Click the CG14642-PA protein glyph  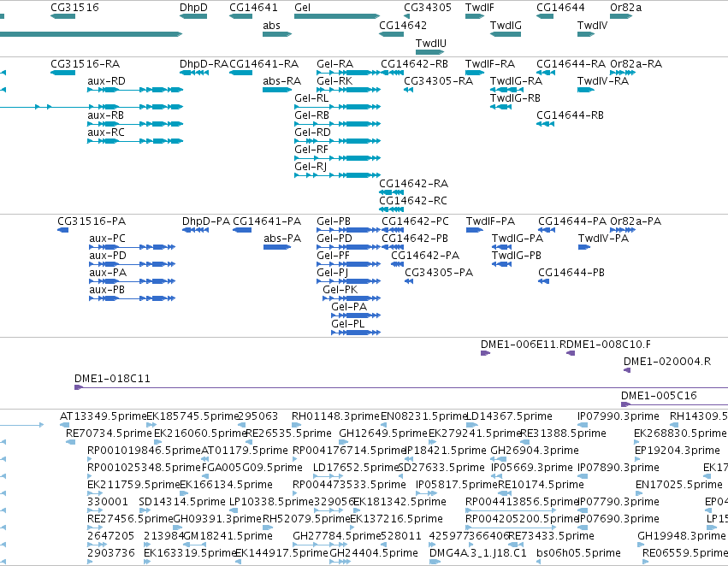point(398,264)
